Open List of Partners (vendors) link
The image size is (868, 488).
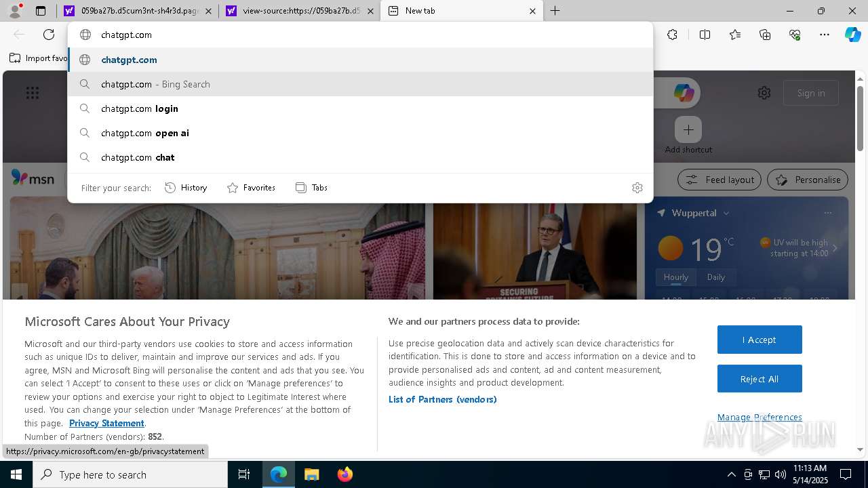(x=443, y=399)
